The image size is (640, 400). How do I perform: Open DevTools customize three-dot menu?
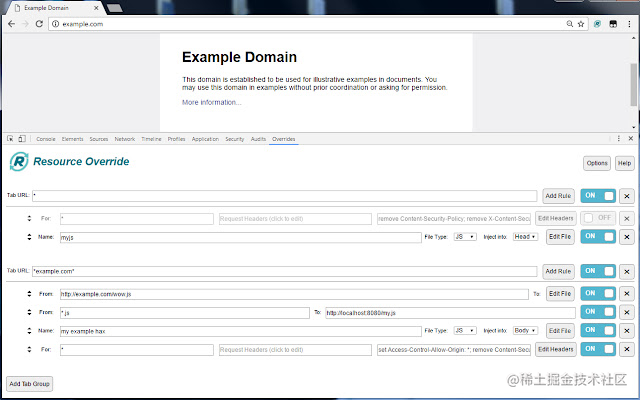pyautogui.click(x=619, y=139)
